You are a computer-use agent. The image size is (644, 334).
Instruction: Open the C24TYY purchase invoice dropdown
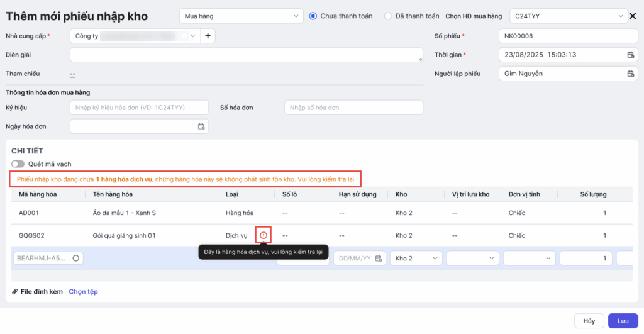tap(567, 16)
